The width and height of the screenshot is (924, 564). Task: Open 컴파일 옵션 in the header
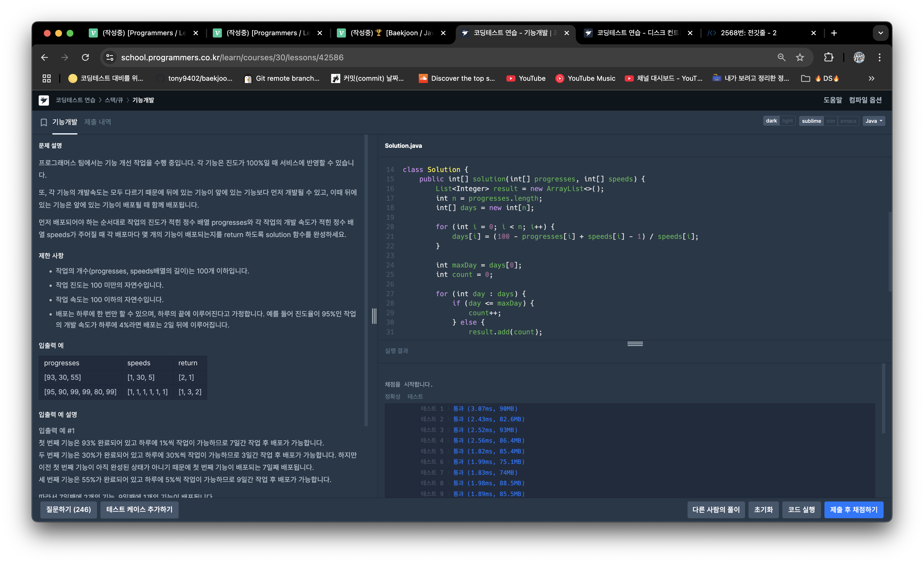tap(865, 100)
